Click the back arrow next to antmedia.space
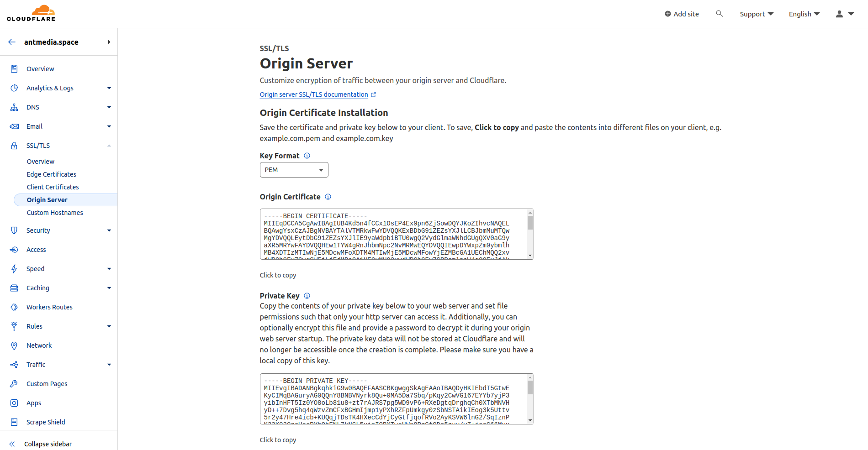Viewport: 868px width, 450px height. click(12, 42)
